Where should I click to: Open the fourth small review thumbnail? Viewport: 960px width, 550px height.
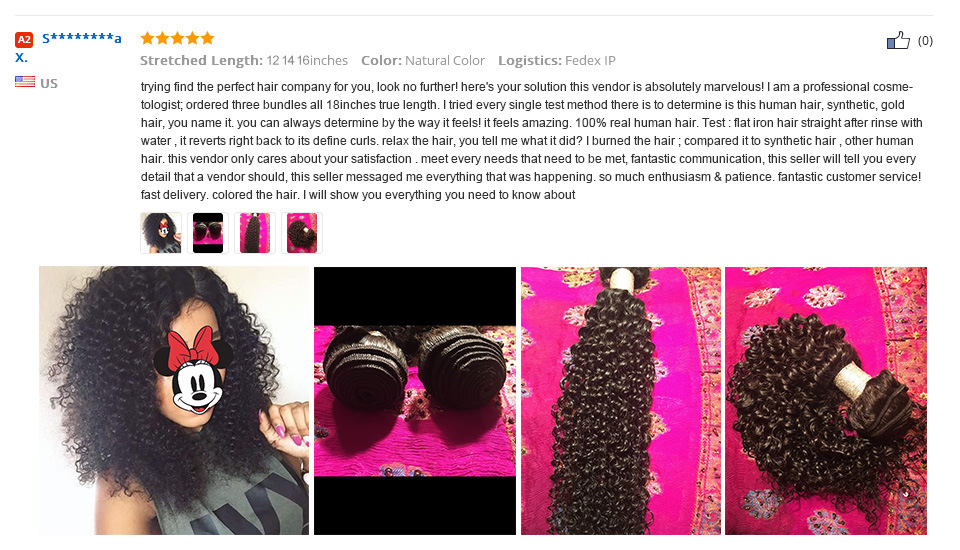point(302,233)
